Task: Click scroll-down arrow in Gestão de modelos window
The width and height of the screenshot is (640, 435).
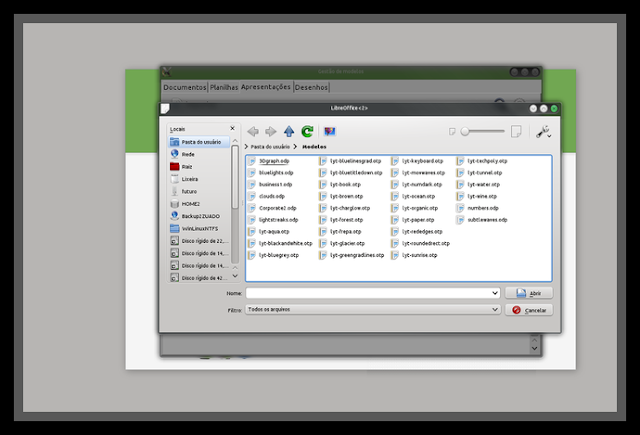Action: click(x=534, y=348)
